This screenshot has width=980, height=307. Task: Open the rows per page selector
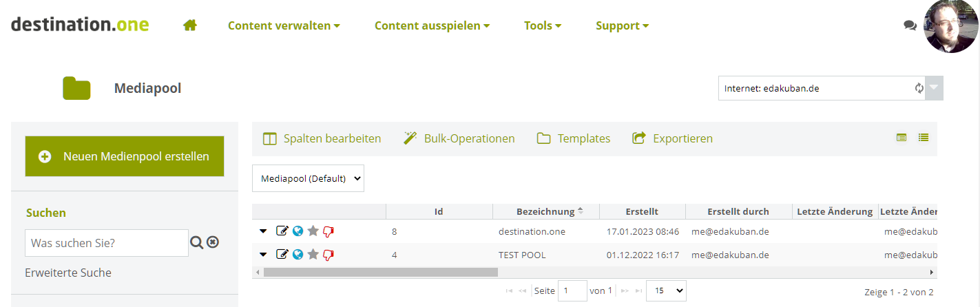[666, 291]
